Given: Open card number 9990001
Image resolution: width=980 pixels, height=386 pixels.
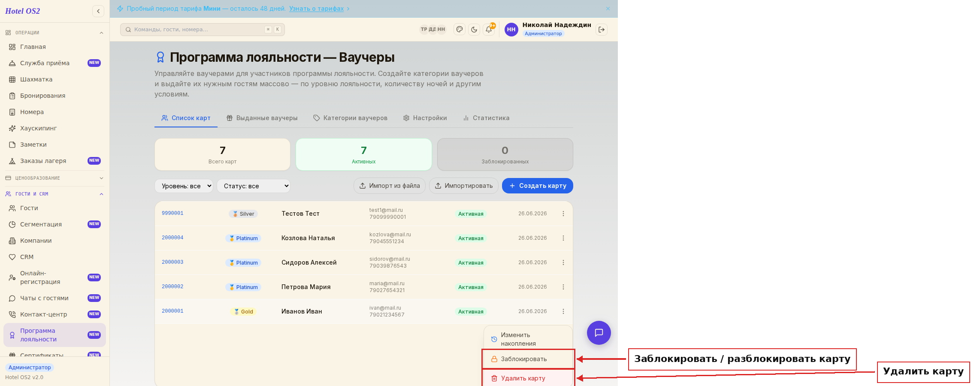Looking at the screenshot, I should point(172,213).
